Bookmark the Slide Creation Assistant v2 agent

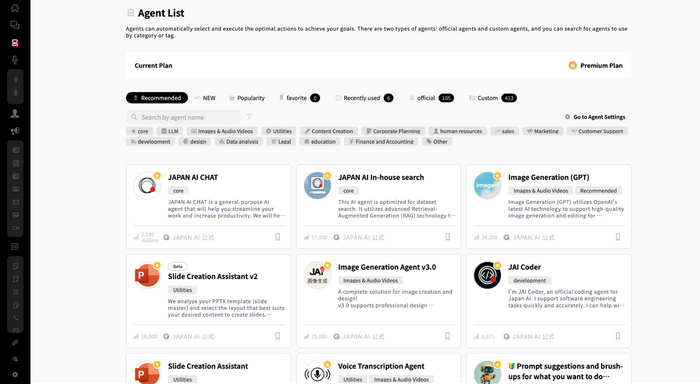(x=278, y=336)
